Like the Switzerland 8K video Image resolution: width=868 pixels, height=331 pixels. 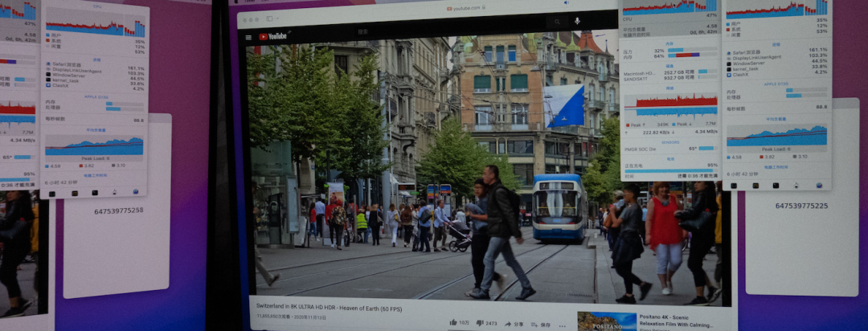[460, 323]
